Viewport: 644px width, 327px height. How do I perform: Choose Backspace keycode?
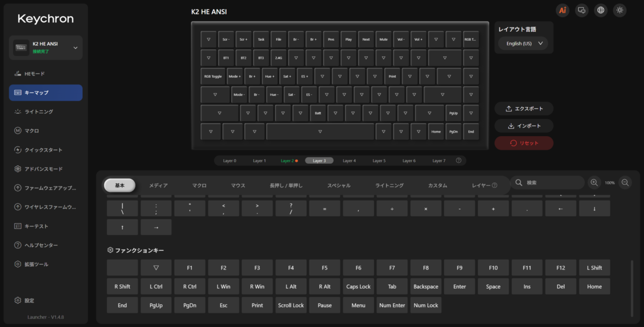(x=426, y=287)
